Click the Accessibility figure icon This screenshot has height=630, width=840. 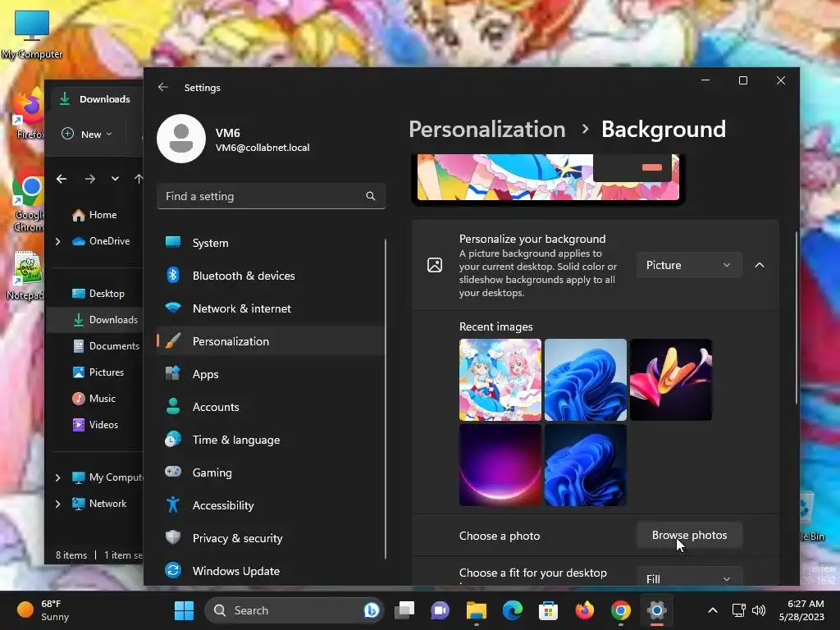[173, 504]
